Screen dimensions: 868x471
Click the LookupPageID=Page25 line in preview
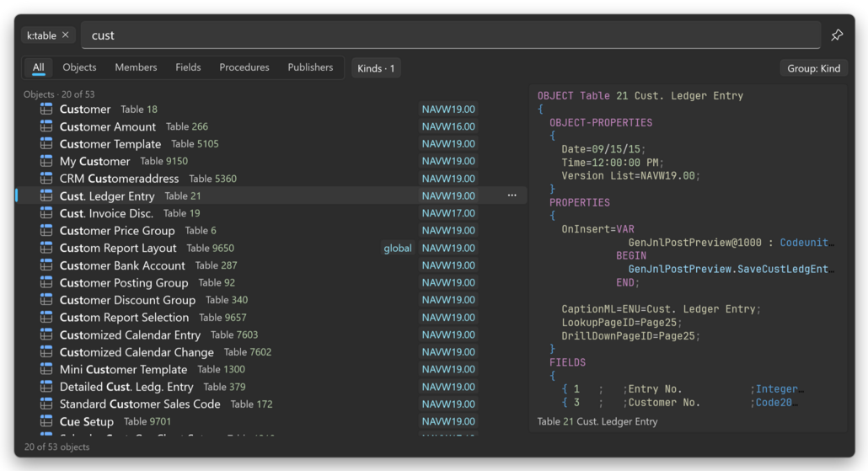point(622,323)
